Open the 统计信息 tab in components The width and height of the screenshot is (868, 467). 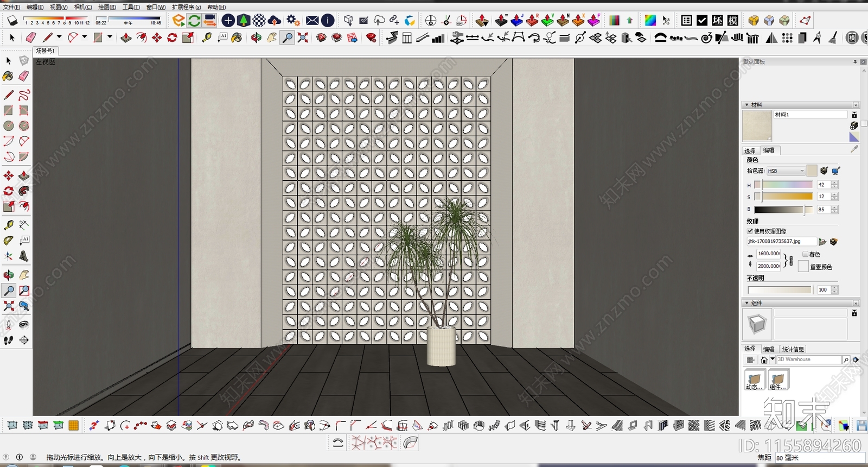pyautogui.click(x=793, y=349)
